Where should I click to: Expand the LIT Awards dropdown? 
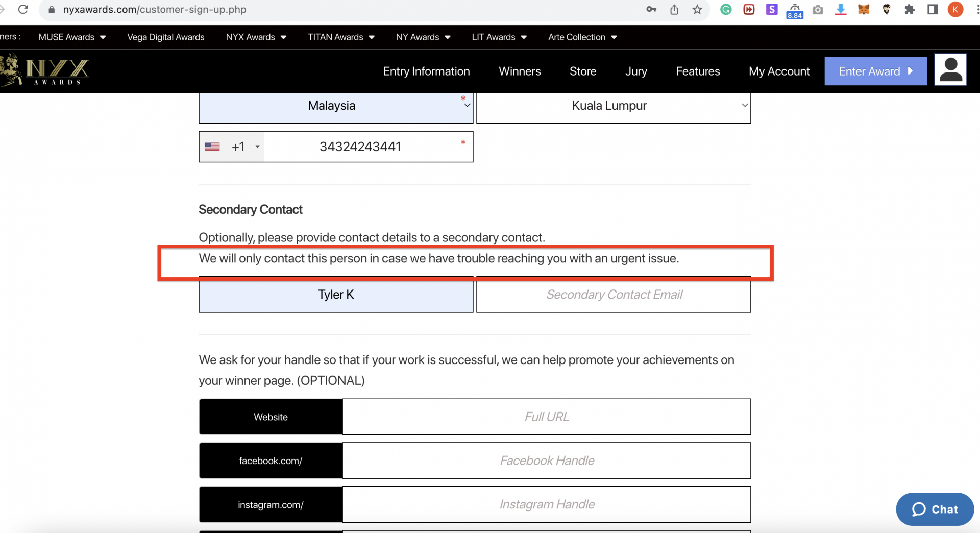pos(499,37)
